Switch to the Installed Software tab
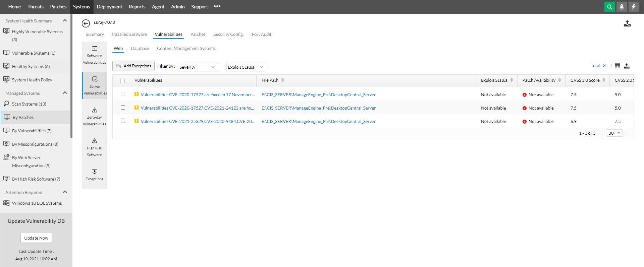The width and height of the screenshot is (644, 267). pyautogui.click(x=129, y=35)
